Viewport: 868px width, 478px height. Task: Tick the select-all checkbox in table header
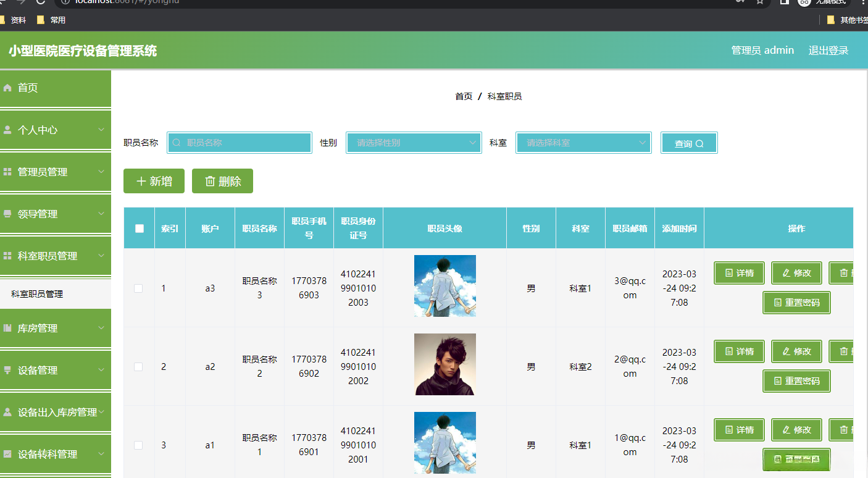point(140,229)
